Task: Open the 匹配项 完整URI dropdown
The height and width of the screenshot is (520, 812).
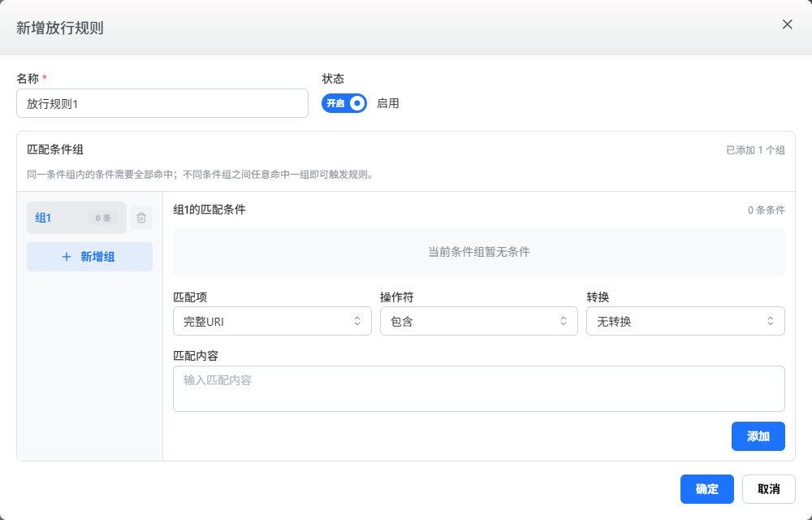Action: (x=272, y=321)
